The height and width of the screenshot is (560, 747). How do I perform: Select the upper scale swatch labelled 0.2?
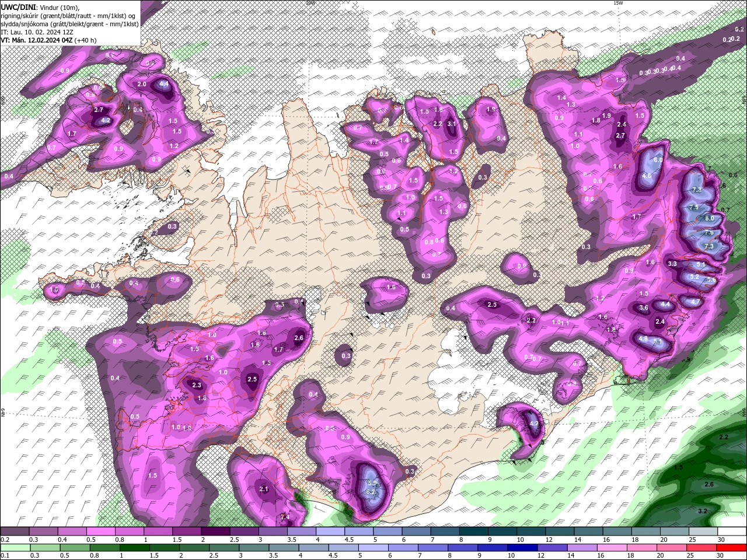[x=15, y=531]
